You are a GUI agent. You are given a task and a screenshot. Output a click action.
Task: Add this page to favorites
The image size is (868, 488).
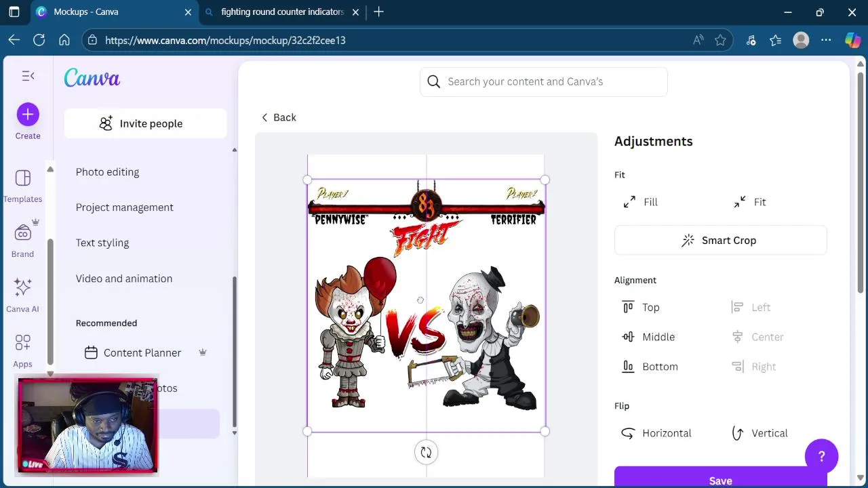(x=720, y=40)
